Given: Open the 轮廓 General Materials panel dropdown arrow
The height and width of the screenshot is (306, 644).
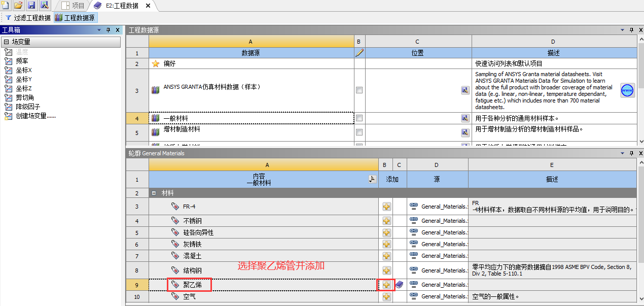Looking at the screenshot, I should click(622, 153).
